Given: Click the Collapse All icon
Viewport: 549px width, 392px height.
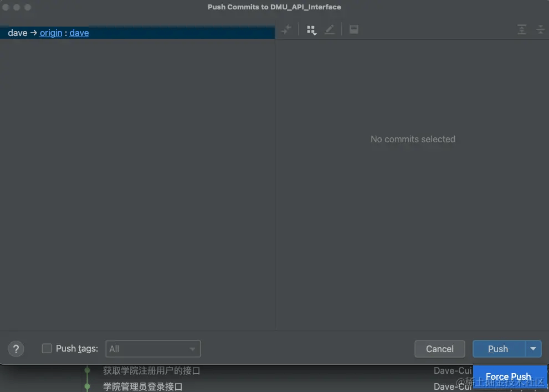Looking at the screenshot, I should [540, 30].
